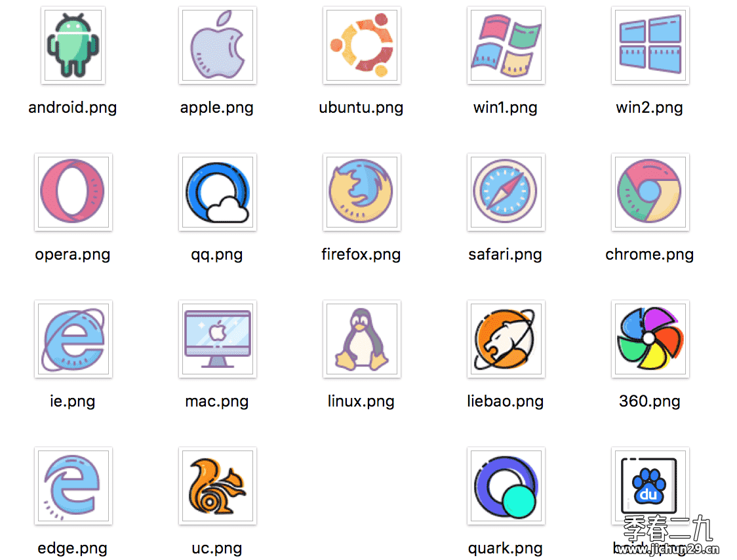
Task: Select the 360 browser pinwheel icon
Action: (650, 338)
